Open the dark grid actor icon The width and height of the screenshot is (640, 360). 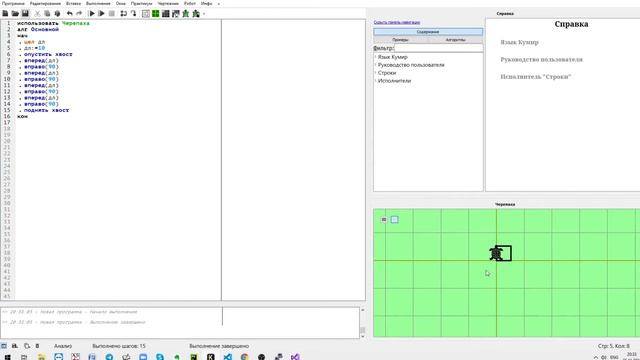pyautogui.click(x=166, y=13)
